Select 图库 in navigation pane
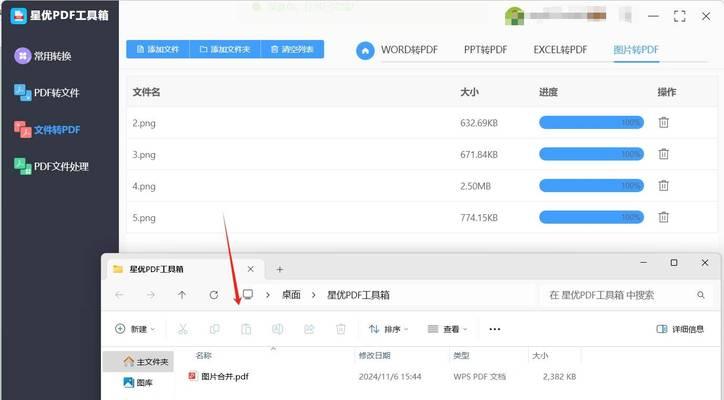 (139, 382)
